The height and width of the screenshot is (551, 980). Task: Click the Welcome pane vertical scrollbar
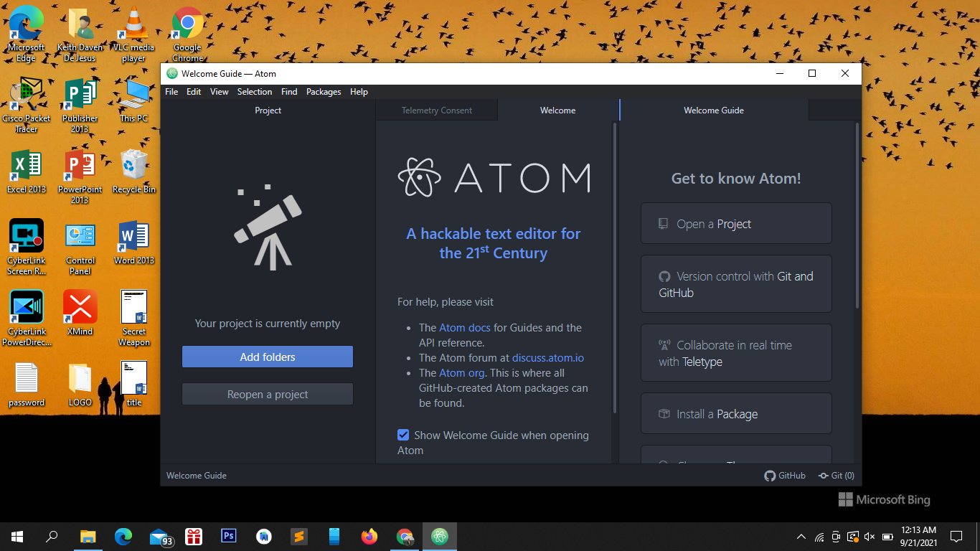615,265
